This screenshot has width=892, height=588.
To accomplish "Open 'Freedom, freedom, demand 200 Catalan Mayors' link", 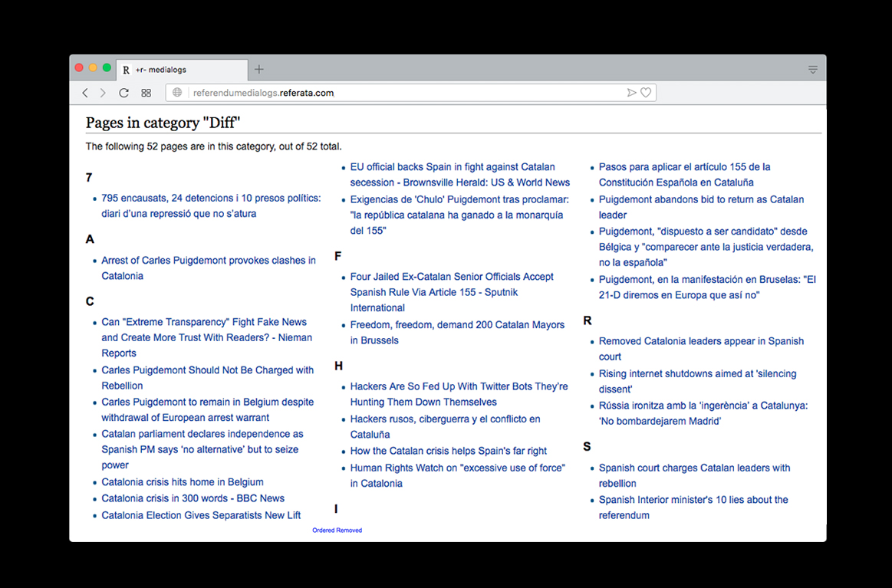I will coord(457,333).
